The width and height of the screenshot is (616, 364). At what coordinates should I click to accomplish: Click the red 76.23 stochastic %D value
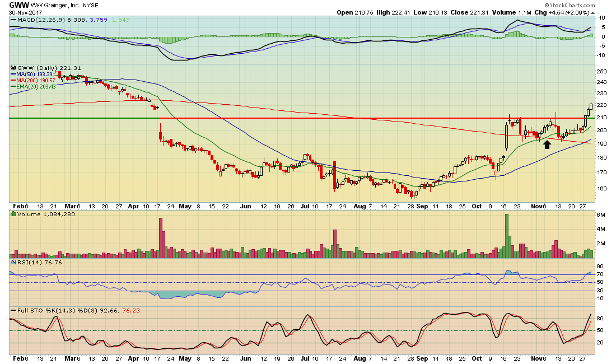131,310
